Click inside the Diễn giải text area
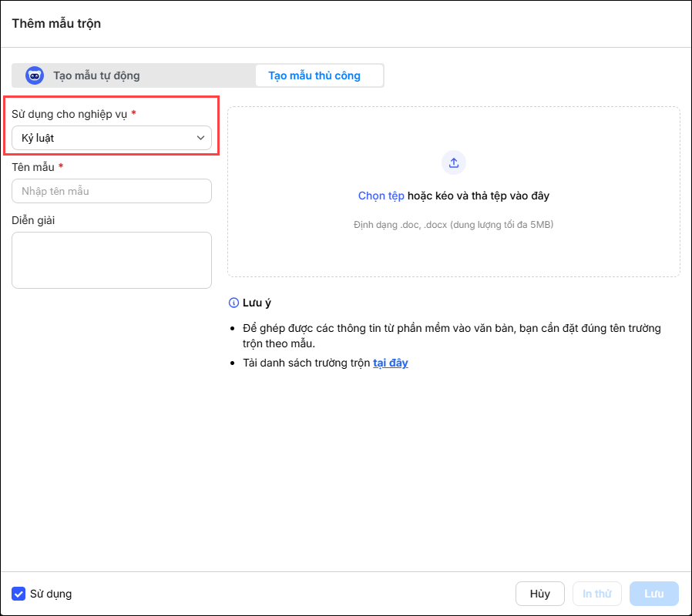The height and width of the screenshot is (616, 692). click(112, 260)
